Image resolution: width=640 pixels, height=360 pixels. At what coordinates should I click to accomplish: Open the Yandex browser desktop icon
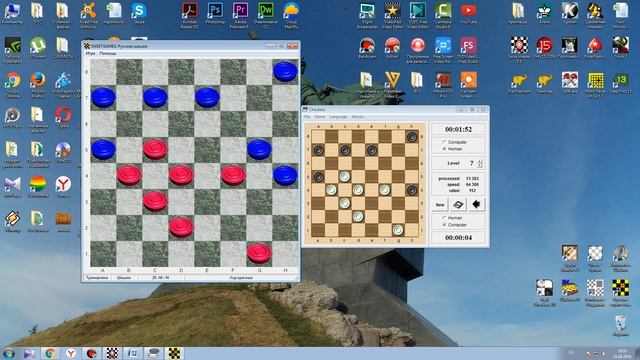pyautogui.click(x=63, y=186)
